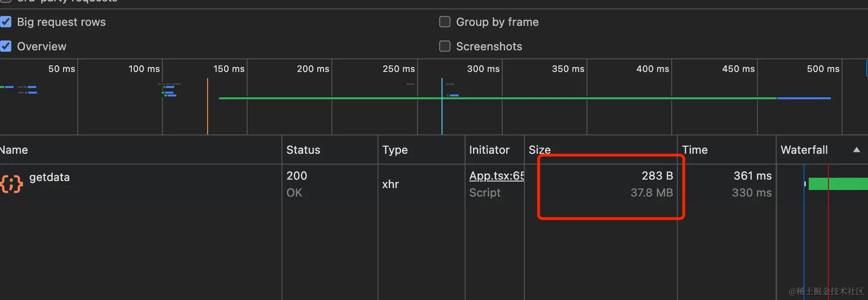Sort requests by the Time column
The image size is (868, 300).
pyautogui.click(x=695, y=150)
